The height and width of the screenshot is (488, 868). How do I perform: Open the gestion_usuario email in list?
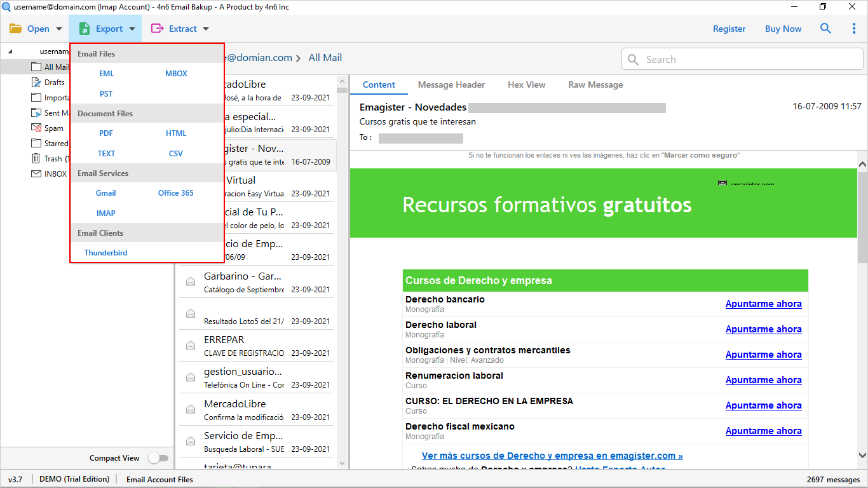(x=256, y=377)
